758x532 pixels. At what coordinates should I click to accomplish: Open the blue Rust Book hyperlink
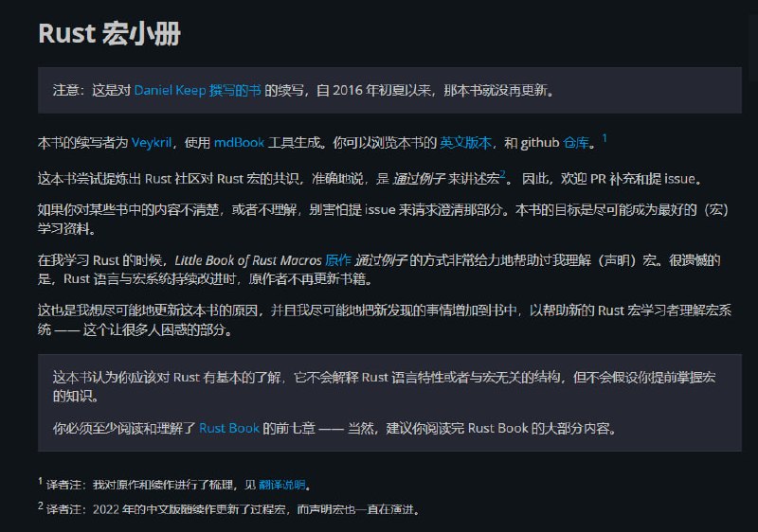229,428
